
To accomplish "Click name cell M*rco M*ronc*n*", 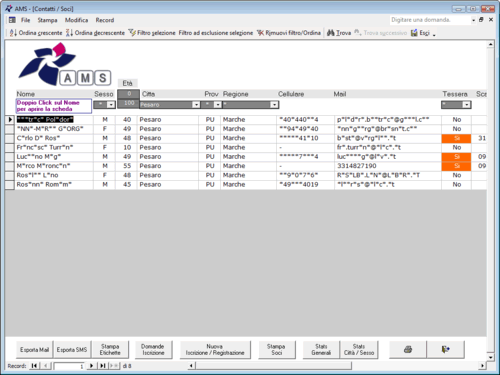I will coord(54,166).
